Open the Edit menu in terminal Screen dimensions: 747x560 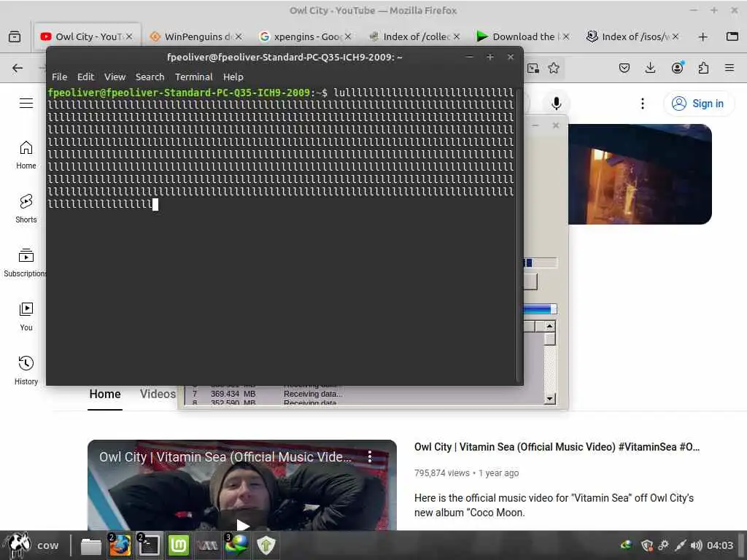click(86, 77)
